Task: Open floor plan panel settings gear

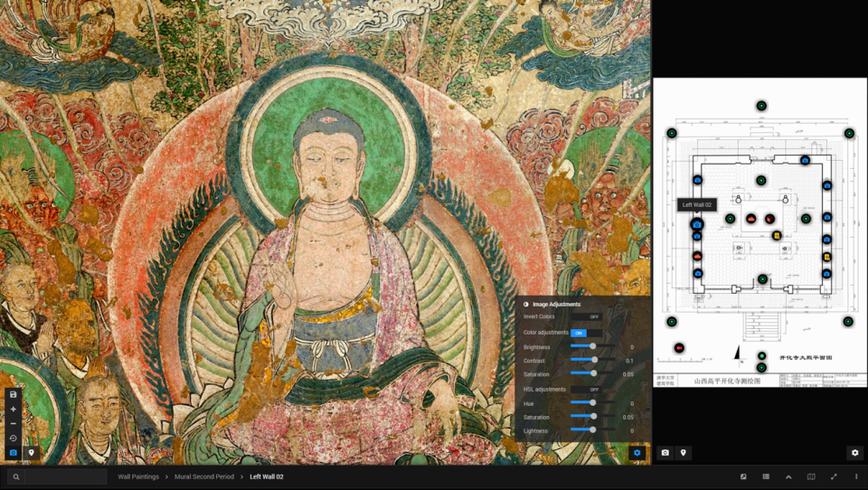Action: [x=854, y=452]
